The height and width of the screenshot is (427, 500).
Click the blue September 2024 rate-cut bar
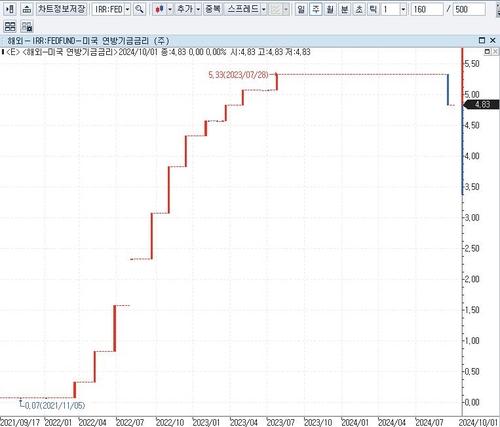pyautogui.click(x=448, y=90)
